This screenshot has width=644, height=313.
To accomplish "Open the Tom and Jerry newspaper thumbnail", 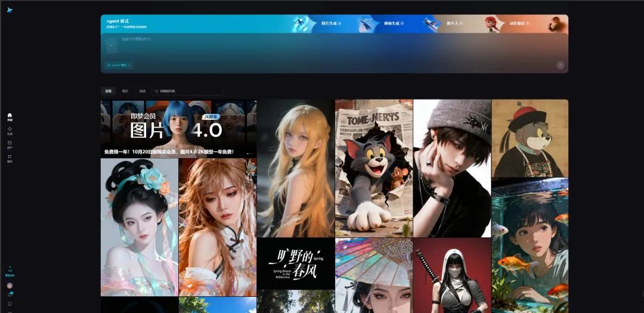I will 374,168.
